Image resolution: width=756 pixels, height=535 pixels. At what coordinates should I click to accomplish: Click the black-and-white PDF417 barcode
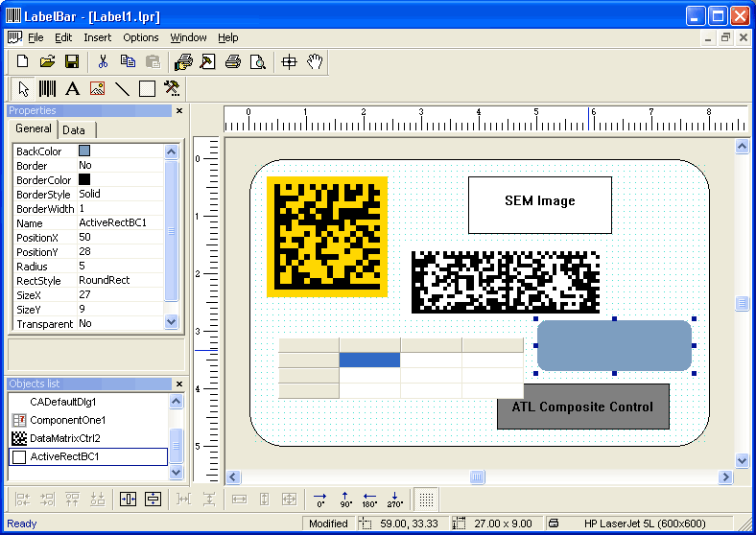point(506,282)
